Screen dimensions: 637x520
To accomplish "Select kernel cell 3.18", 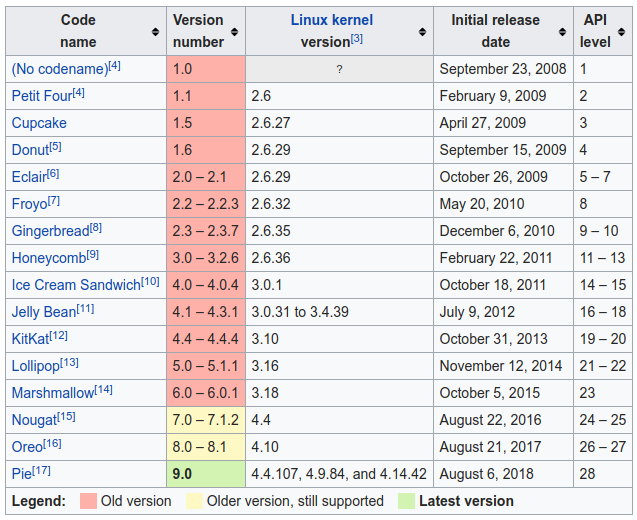I will (340, 393).
